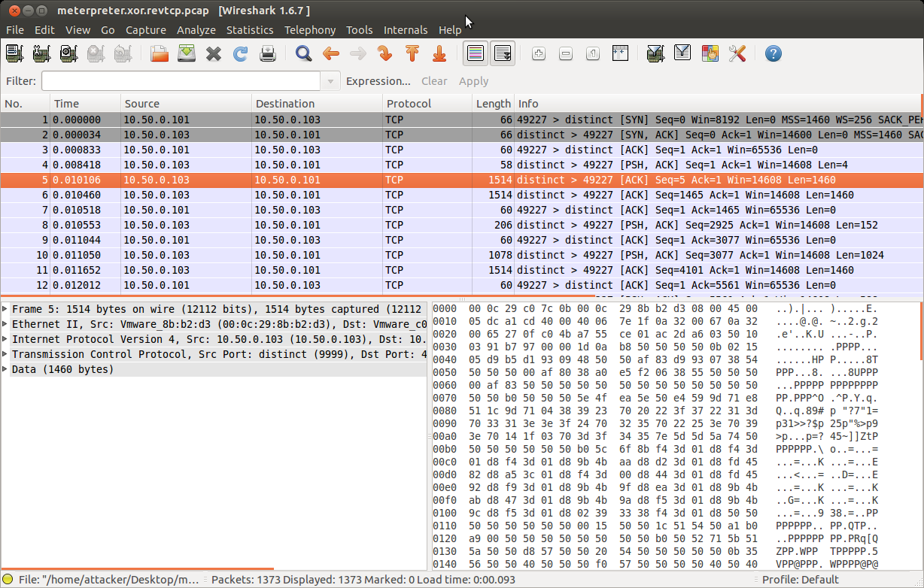This screenshot has width=924, height=588.
Task: Select packet number 10 in the list
Action: (301, 255)
